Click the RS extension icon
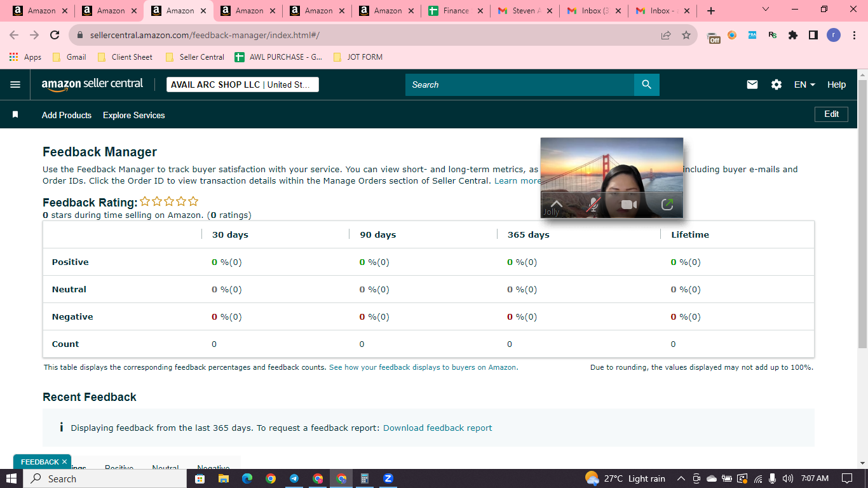 (773, 36)
